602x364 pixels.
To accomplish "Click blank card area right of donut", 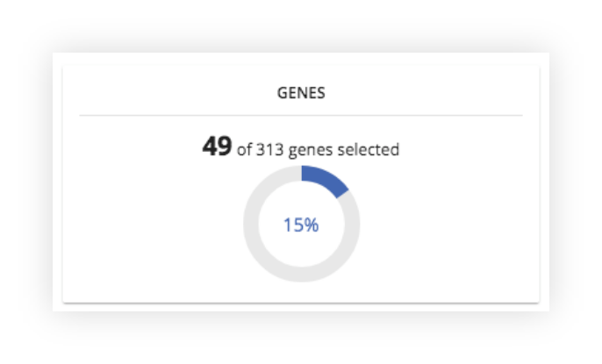I will click(x=449, y=225).
